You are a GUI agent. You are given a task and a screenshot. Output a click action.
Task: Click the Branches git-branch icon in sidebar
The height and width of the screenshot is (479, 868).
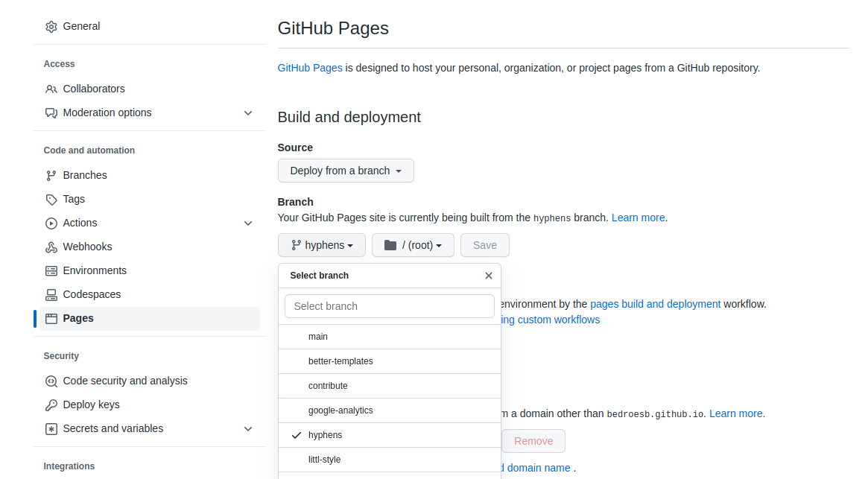click(51, 176)
